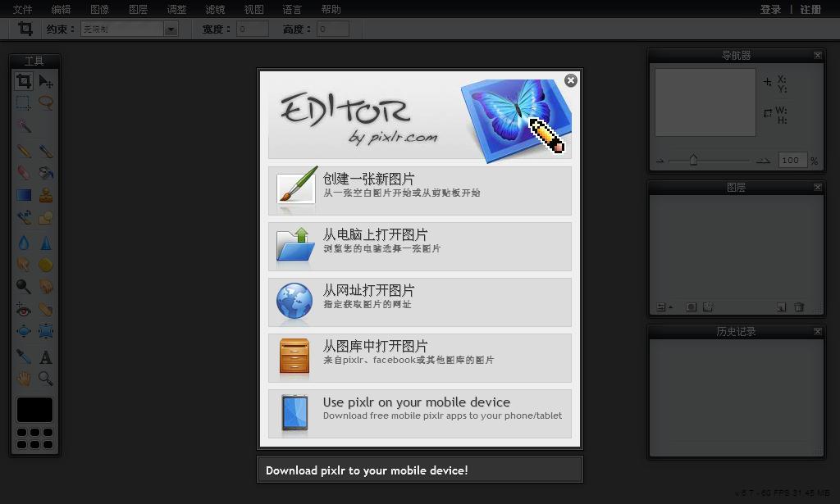Image resolution: width=840 pixels, height=504 pixels.
Task: Choose 从网址打开图片 option
Action: [420, 302]
